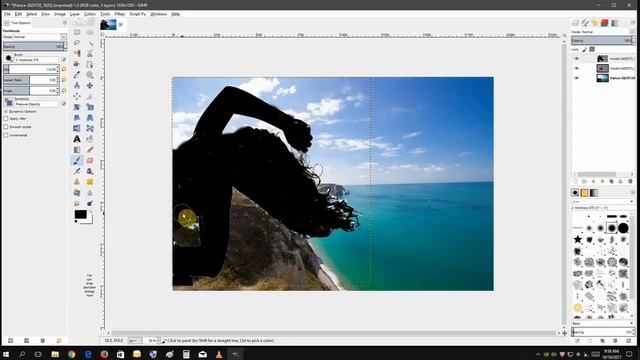Select the Color Picker eyedropper tool
Image resolution: width=640 pixels, height=360 pixels.
pyautogui.click(x=77, y=75)
